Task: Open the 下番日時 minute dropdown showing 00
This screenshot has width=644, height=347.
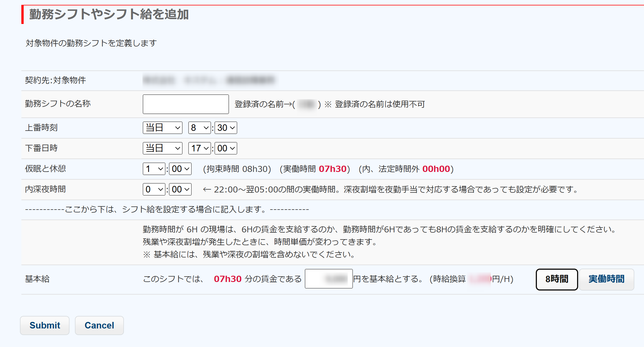Action: tap(226, 148)
